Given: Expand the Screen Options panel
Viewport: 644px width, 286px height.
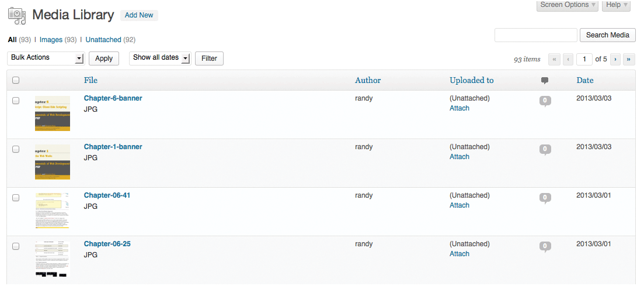Looking at the screenshot, I should click(x=567, y=5).
